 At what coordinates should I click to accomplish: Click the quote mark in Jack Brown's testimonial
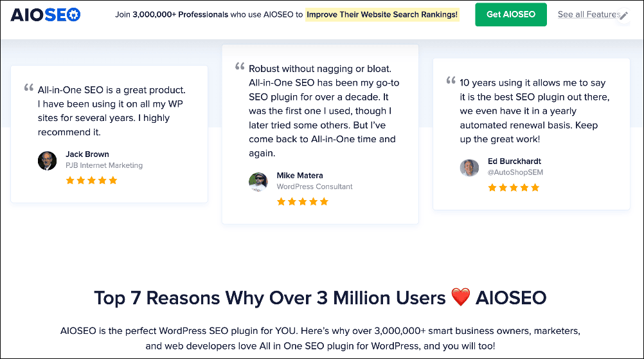coord(29,87)
